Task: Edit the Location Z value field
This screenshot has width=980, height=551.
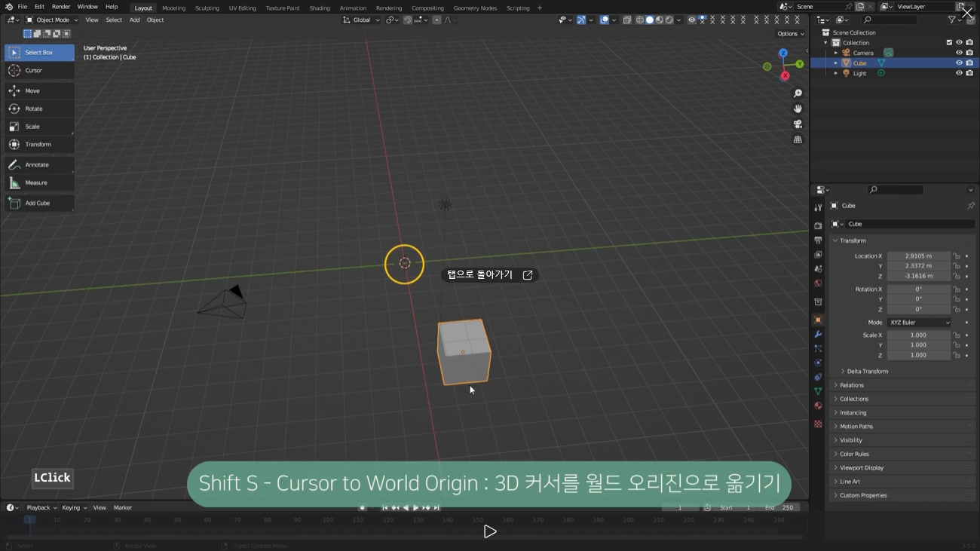Action: pyautogui.click(x=919, y=277)
